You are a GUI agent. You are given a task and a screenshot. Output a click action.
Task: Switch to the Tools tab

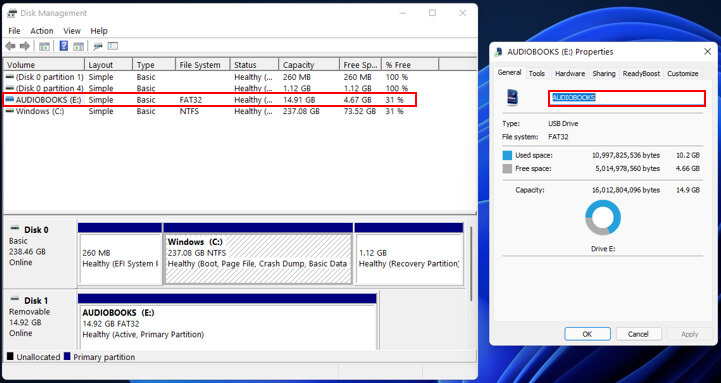[x=537, y=74]
